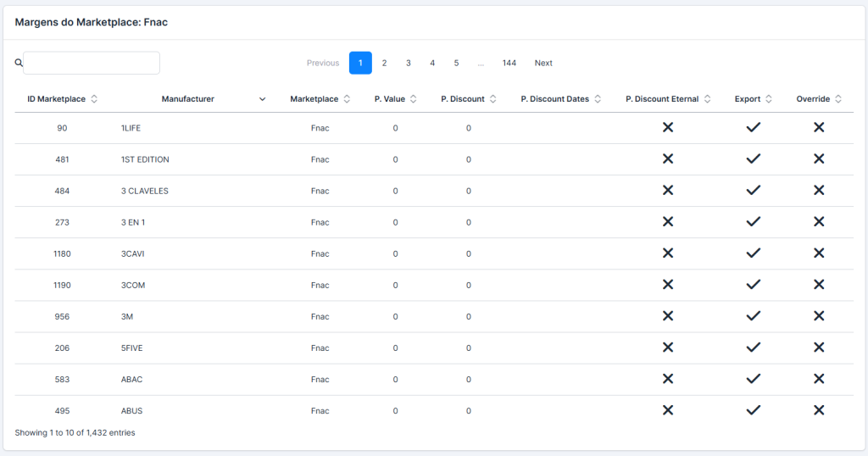Viewport: 868px width, 456px height.
Task: Go to page 2
Action: [384, 63]
